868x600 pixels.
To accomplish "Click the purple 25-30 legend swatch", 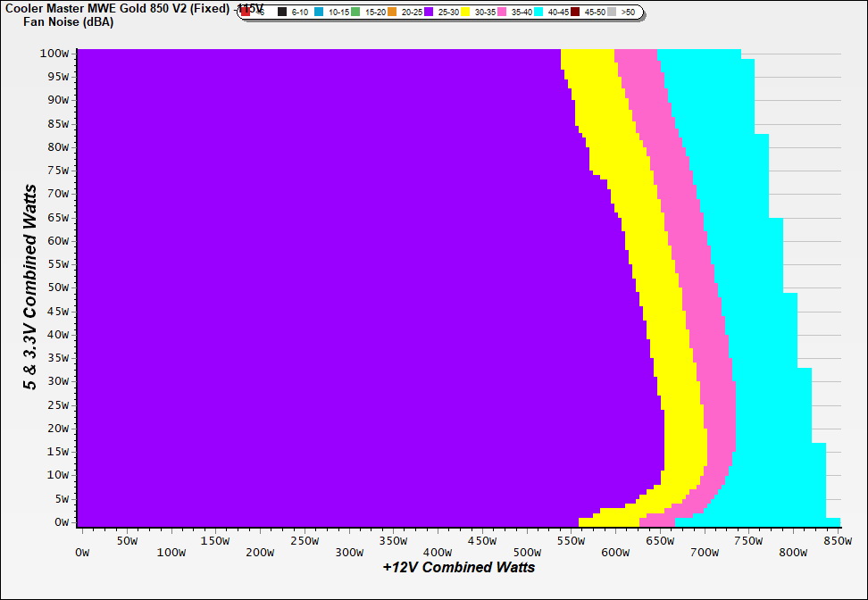I will (429, 12).
